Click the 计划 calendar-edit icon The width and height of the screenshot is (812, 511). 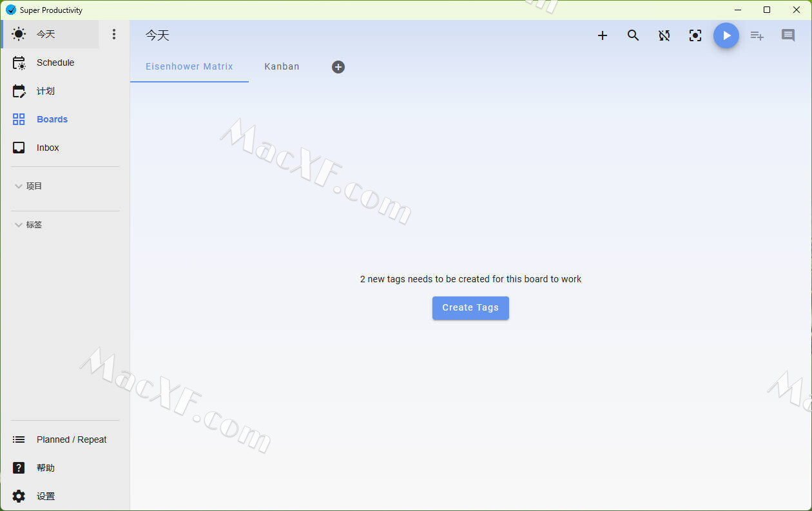[19, 91]
